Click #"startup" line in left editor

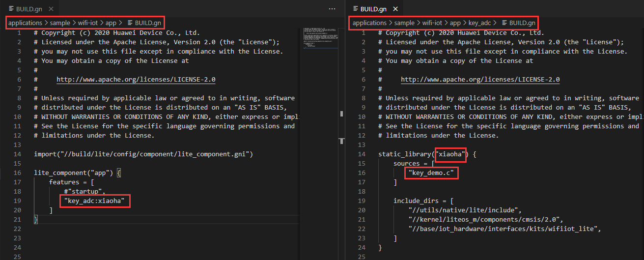coord(84,192)
